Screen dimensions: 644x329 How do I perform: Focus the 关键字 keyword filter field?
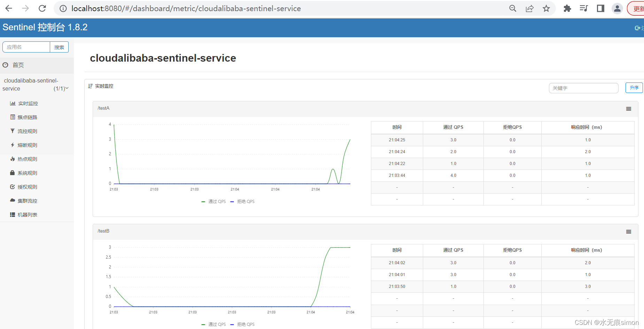coord(583,88)
